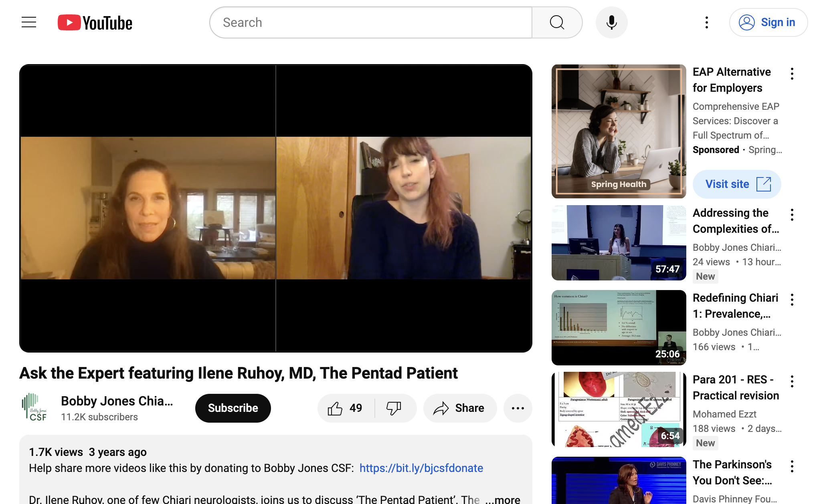The image size is (821, 504).
Task: Open the Spring Health ad thumbnail
Action: pyautogui.click(x=619, y=131)
